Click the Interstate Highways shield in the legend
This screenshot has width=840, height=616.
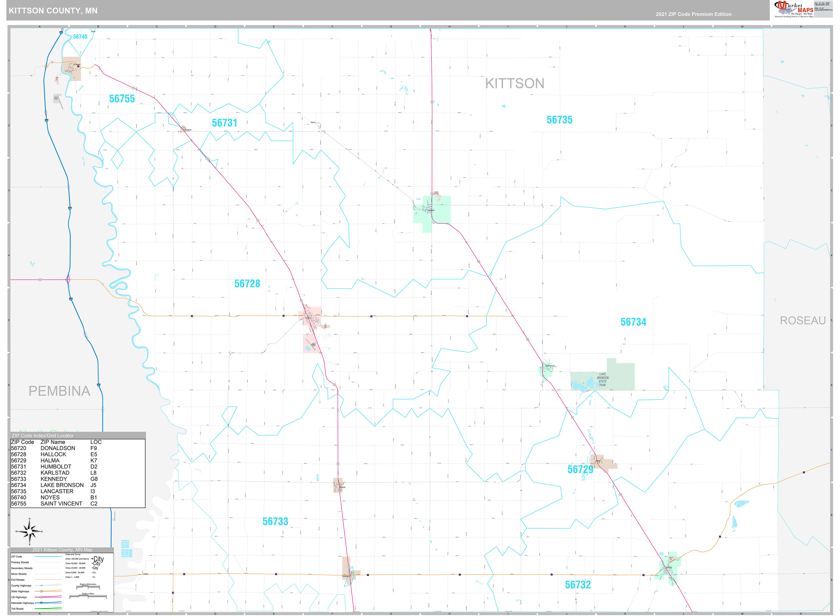click(41, 603)
